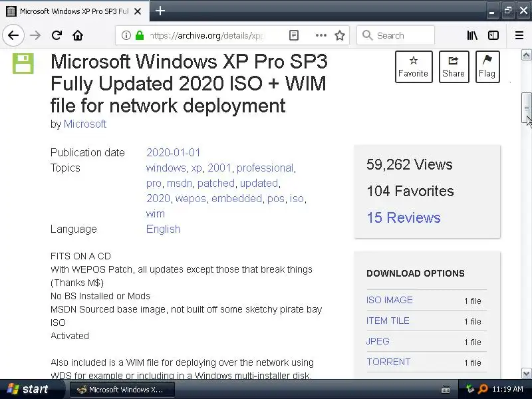This screenshot has height=399, width=532.
Task: Open the 2001 topic link
Action: point(219,168)
